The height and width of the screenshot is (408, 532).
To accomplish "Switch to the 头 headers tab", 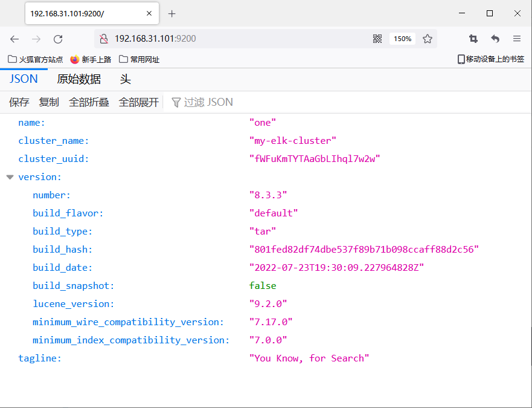I will click(125, 79).
